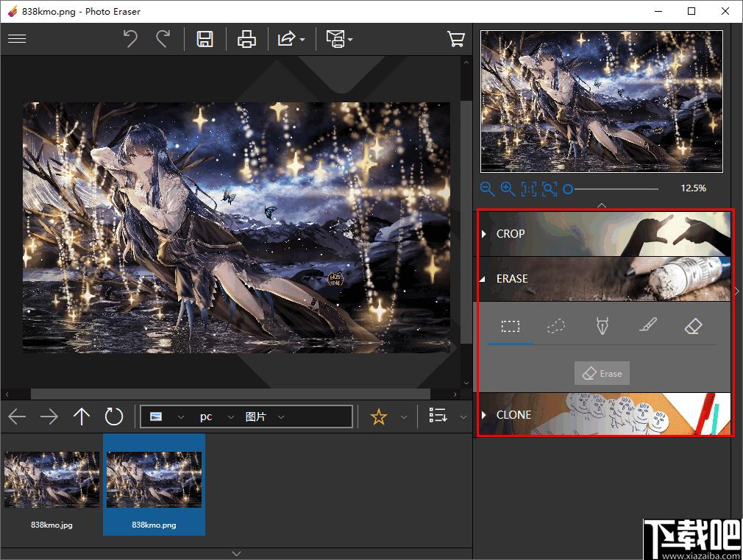
Task: Select the pen path tool
Action: coord(602,326)
